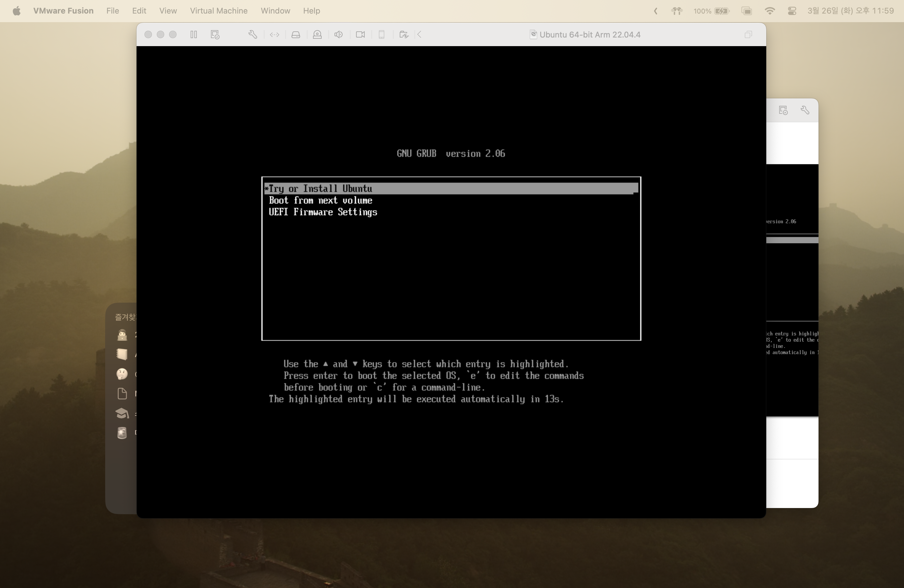Screen dimensions: 904x588
Task: Open the Edit menu
Action: pos(139,11)
